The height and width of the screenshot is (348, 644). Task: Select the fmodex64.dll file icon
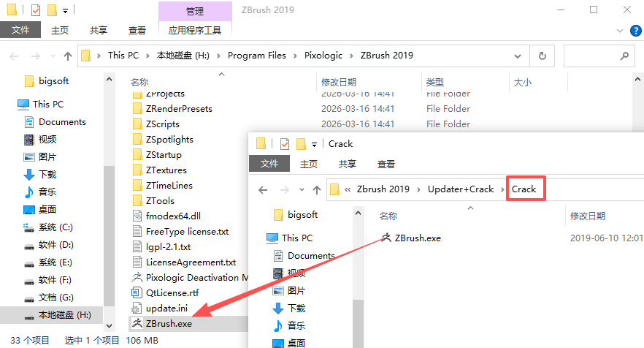(x=137, y=216)
